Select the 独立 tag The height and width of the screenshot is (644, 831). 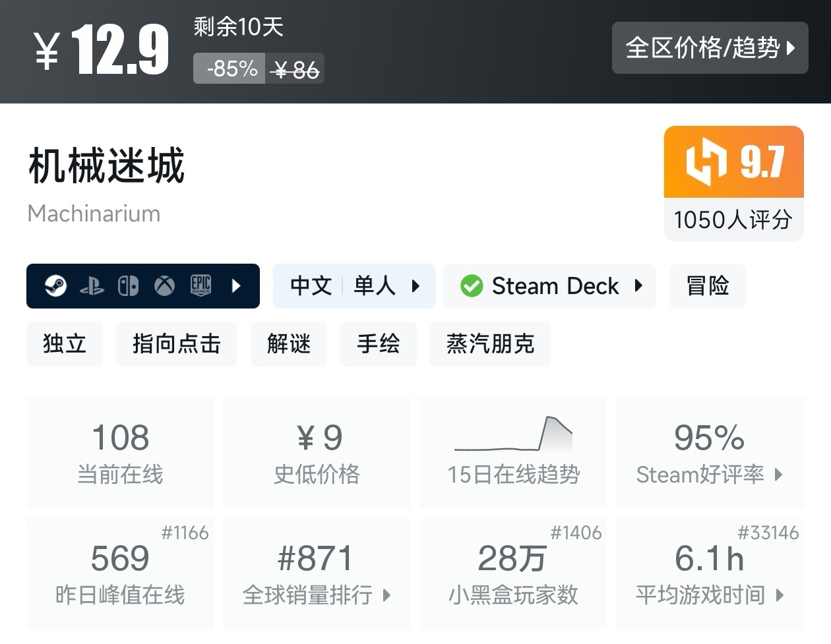(65, 344)
